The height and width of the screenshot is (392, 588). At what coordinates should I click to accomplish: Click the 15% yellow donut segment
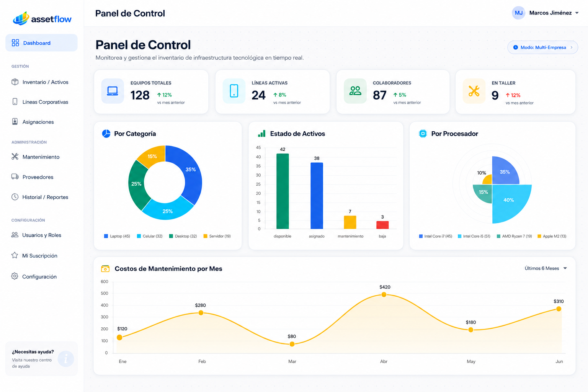click(x=153, y=155)
